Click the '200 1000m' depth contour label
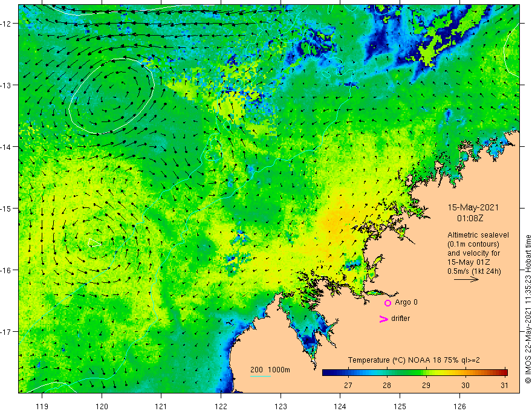Screen dimensions: 532x411 pyautogui.click(x=270, y=370)
